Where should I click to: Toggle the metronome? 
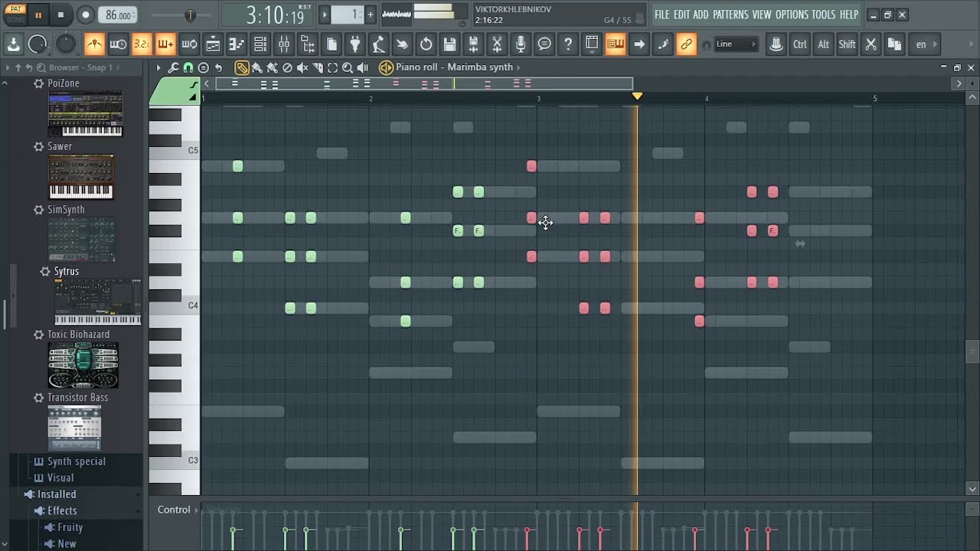[94, 44]
